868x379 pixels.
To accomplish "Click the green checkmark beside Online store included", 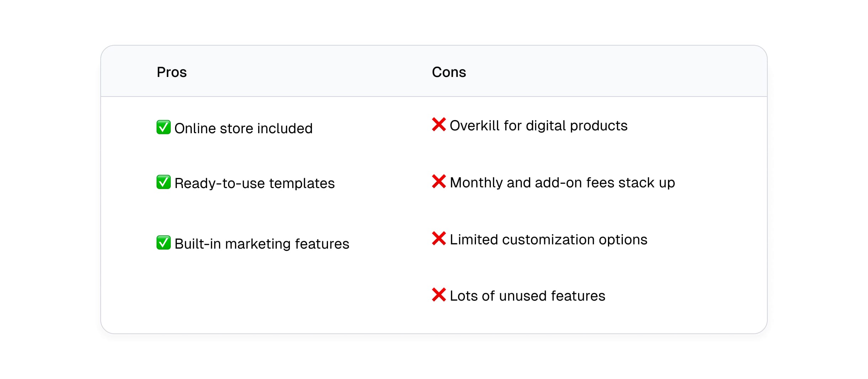I will click(x=164, y=127).
